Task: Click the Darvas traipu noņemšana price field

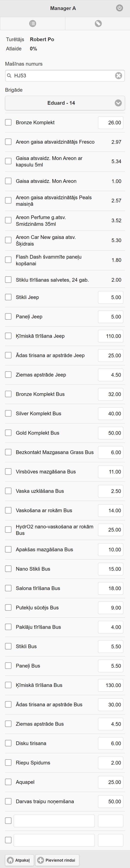Action: click(111, 802)
